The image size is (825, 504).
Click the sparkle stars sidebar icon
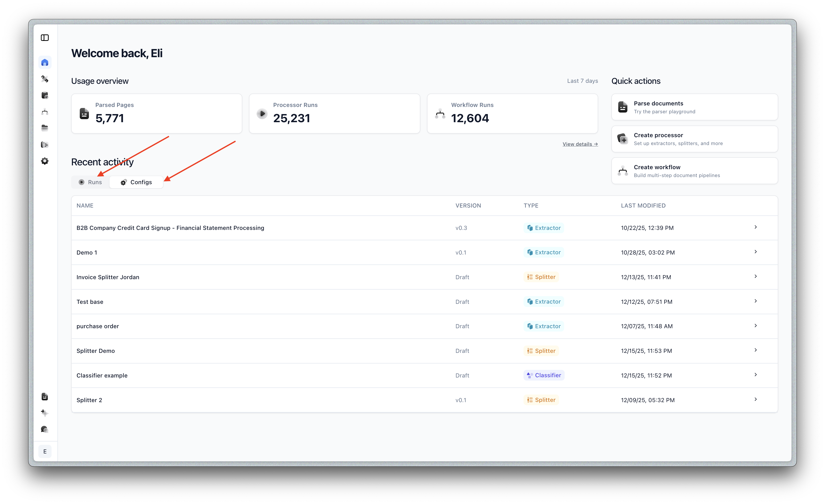click(x=45, y=413)
